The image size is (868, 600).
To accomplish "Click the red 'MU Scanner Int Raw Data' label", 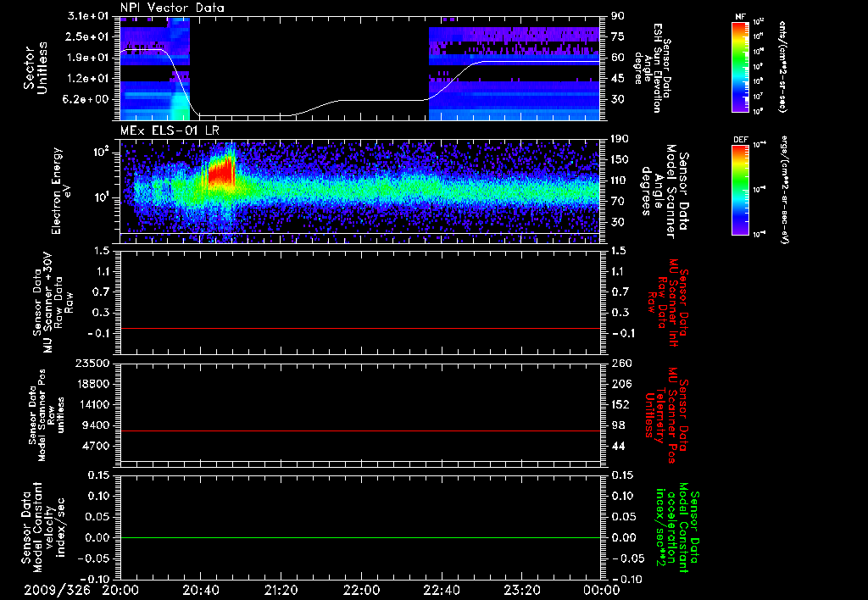I will (668, 303).
